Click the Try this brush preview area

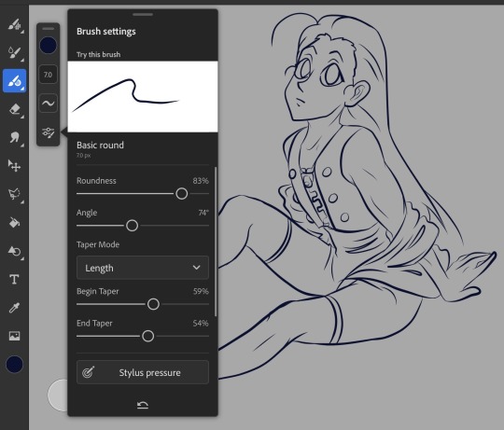143,97
